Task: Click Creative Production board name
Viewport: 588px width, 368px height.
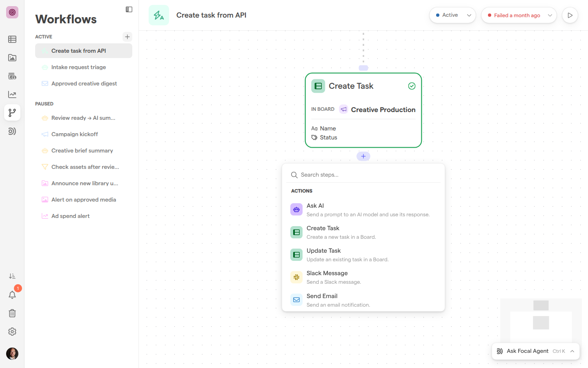Action: pos(383,110)
